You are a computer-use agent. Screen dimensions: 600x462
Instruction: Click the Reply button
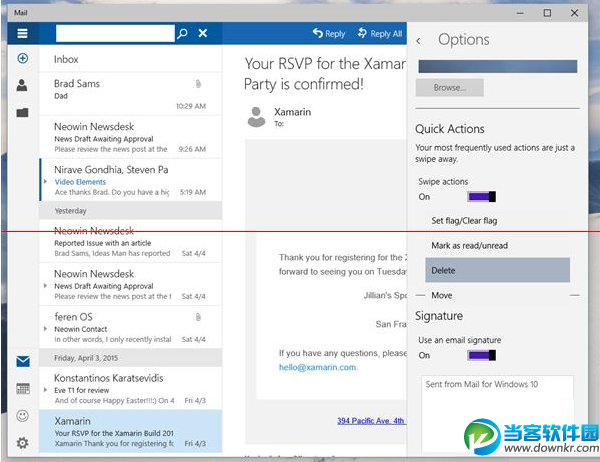click(329, 34)
